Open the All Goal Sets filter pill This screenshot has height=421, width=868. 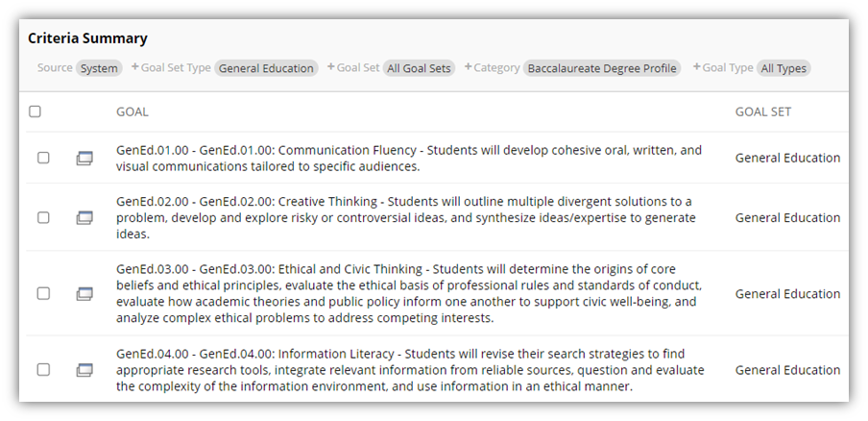pos(419,68)
